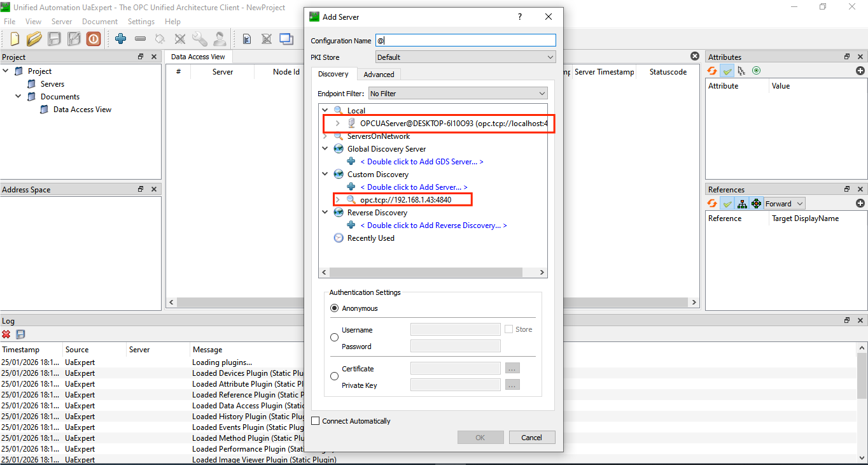Viewport: 868px width, 465px height.
Task: Open the Endpoint Filter dropdown
Action: tap(457, 94)
